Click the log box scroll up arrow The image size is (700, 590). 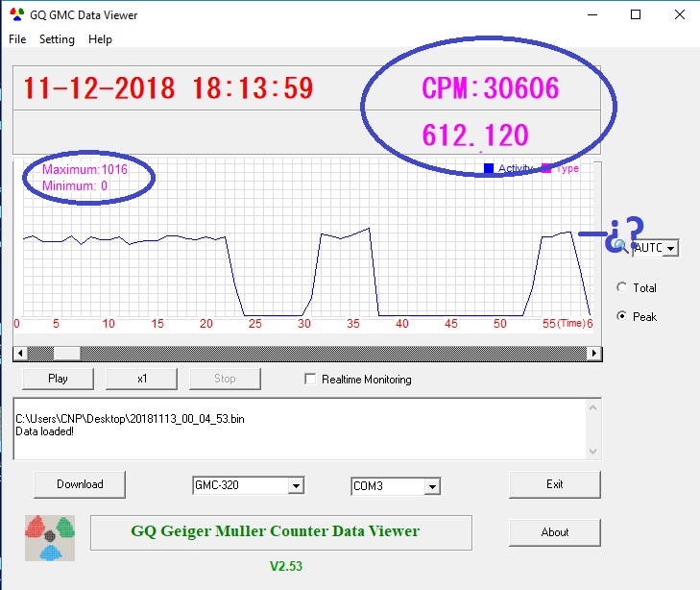coord(592,407)
